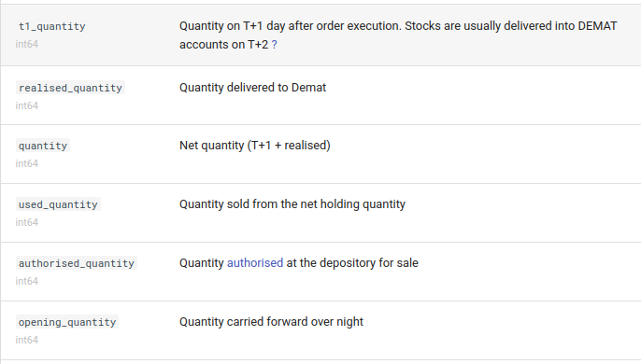The height and width of the screenshot is (364, 641).
Task: Select 'Quantity sold from the net holding' text
Action: 268,204
